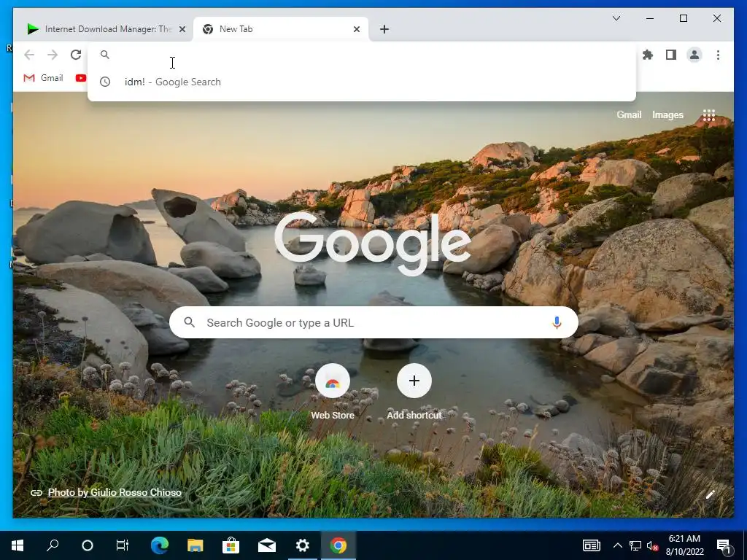Screen dimensions: 747x560
Task: Open the Mail app from the taskbar
Action: pos(267,545)
